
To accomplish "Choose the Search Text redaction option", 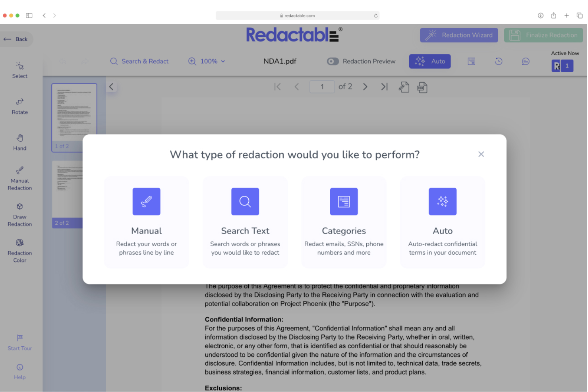I will click(x=245, y=222).
